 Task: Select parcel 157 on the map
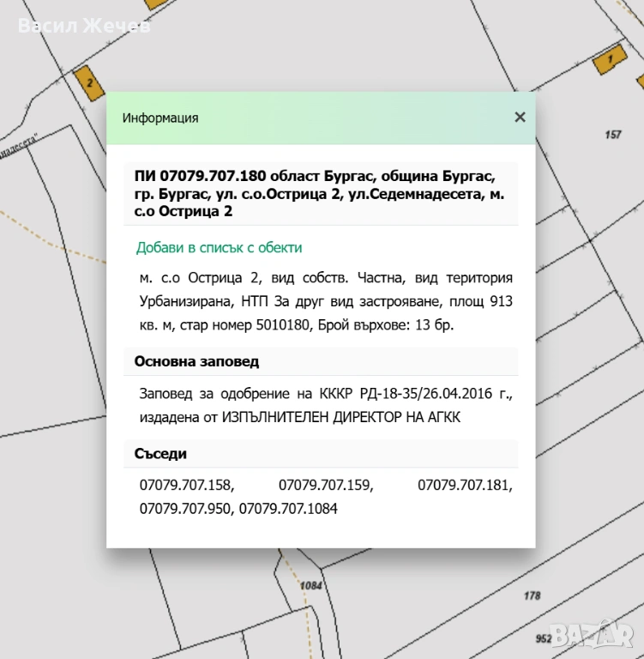tap(612, 135)
